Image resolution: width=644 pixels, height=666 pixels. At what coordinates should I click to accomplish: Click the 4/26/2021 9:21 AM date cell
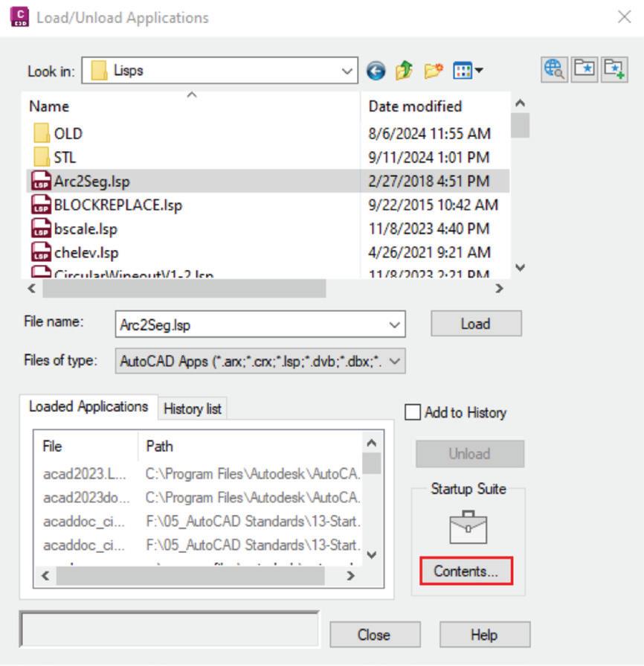430,252
